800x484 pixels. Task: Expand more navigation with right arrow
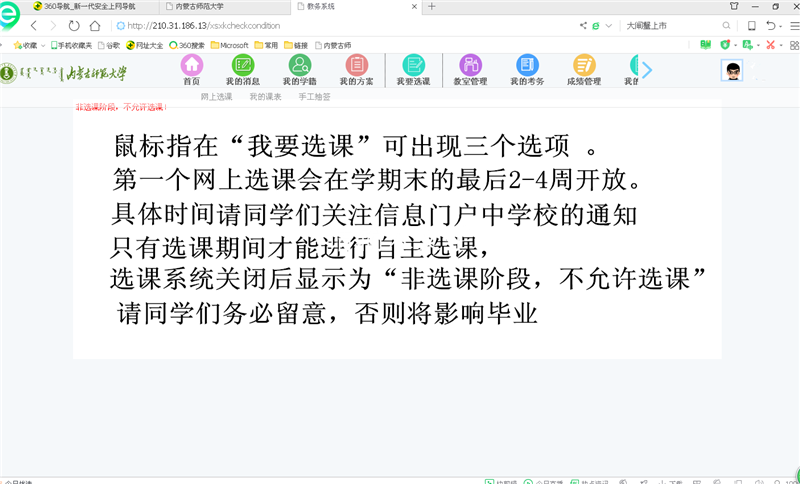[x=646, y=69]
